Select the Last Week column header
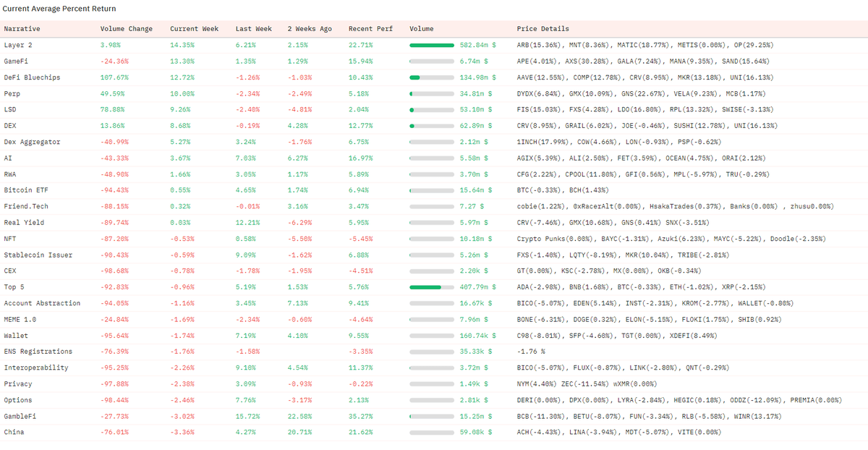The height and width of the screenshot is (450, 868). click(x=253, y=29)
